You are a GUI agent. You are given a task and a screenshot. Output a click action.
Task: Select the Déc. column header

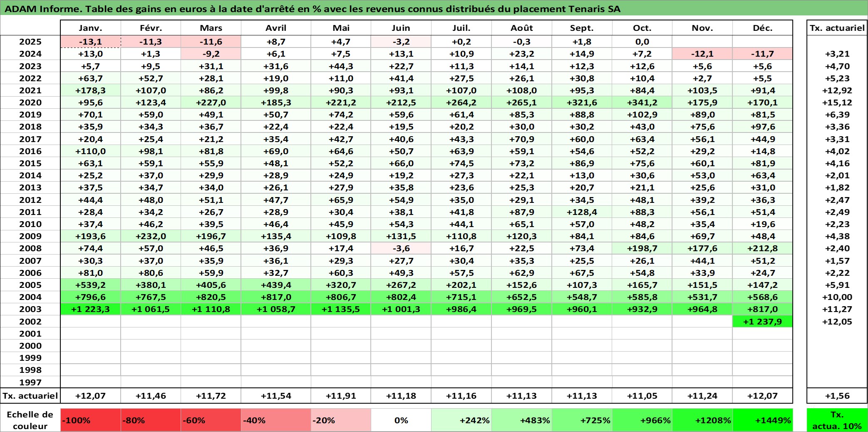763,28
